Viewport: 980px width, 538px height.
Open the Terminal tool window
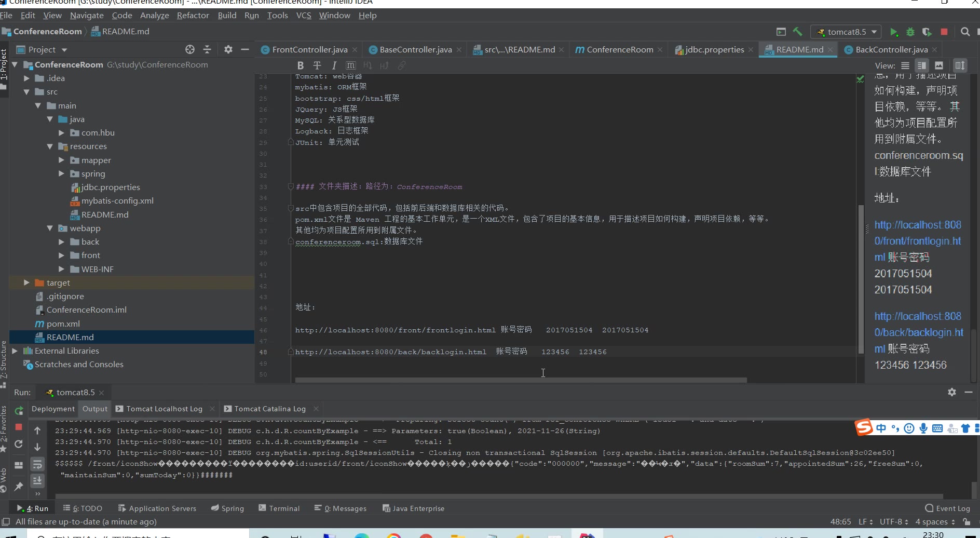(279, 508)
